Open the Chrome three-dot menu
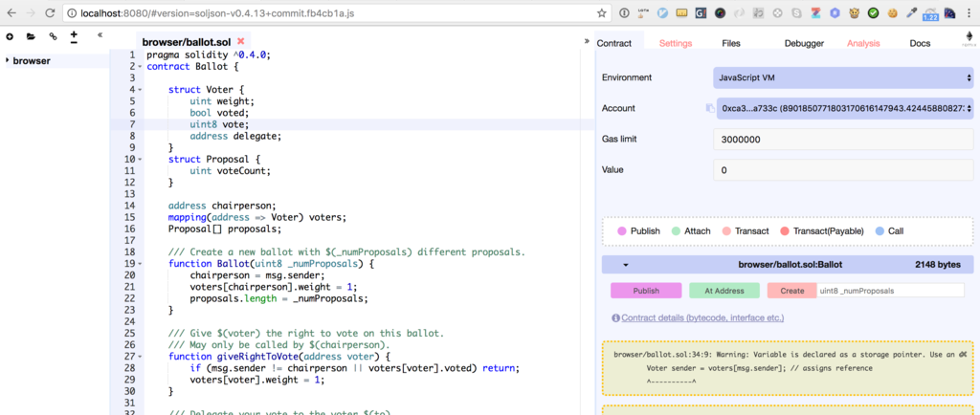The height and width of the screenshot is (415, 980). pos(968,12)
